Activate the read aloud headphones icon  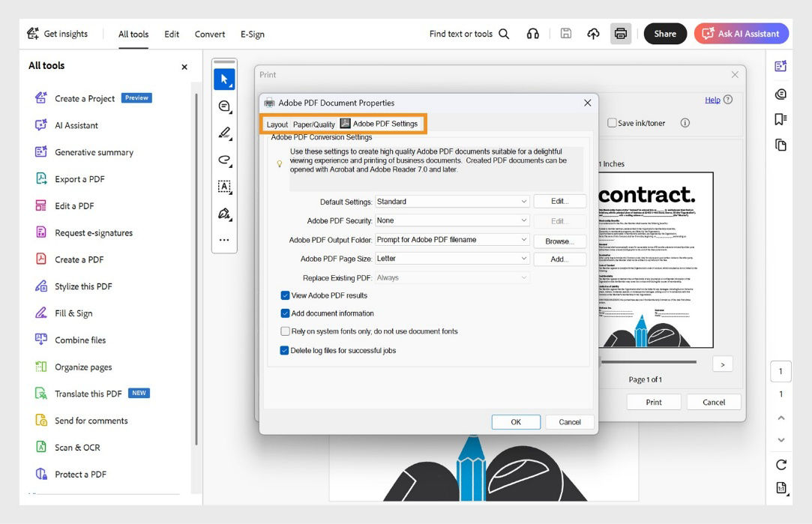click(532, 33)
